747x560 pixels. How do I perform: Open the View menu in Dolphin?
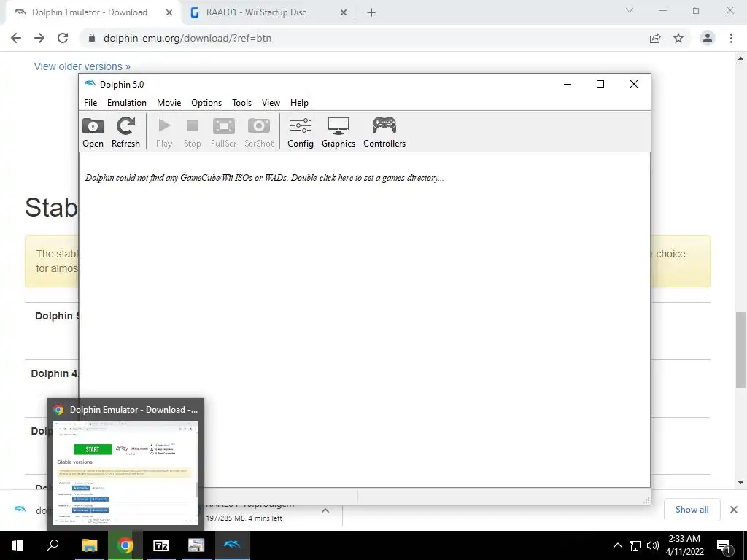point(271,102)
